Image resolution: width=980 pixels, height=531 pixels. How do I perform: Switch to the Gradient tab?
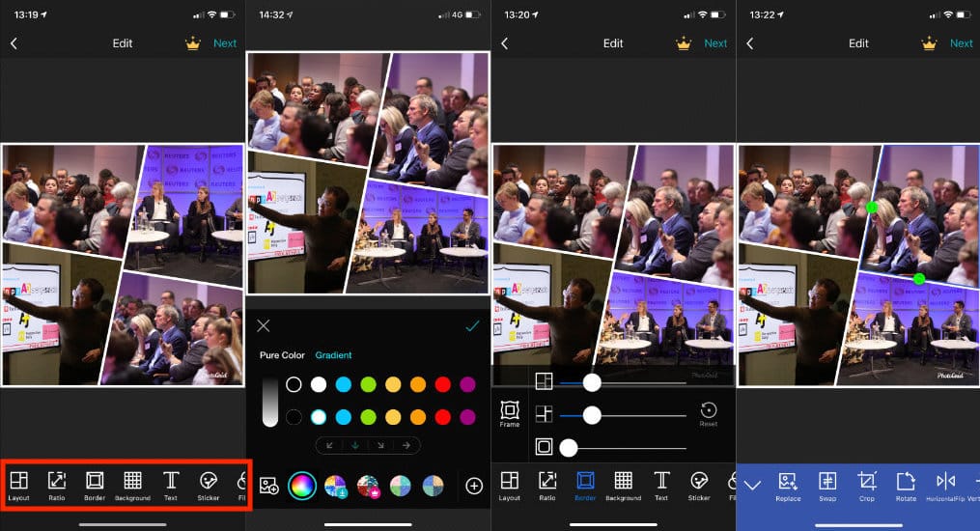pos(333,355)
